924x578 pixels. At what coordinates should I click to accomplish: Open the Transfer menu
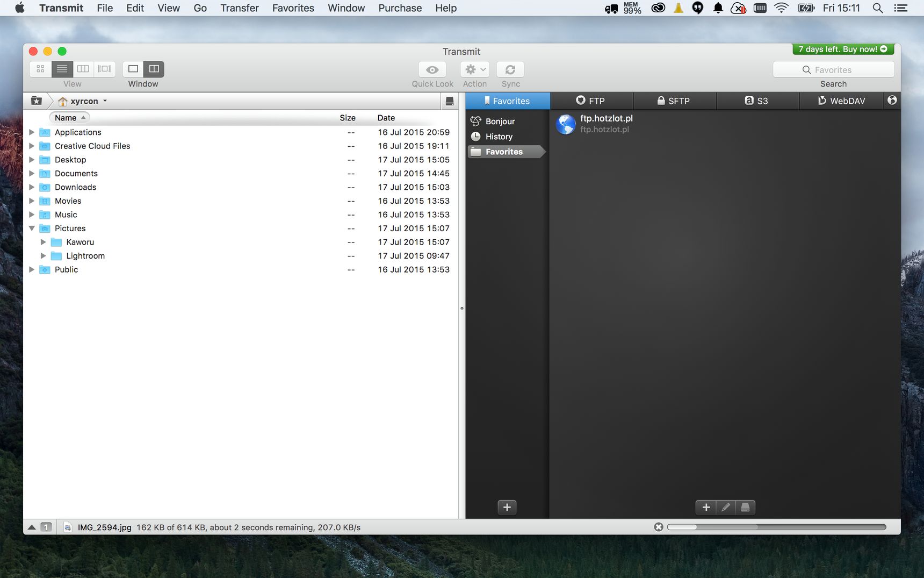(x=240, y=8)
